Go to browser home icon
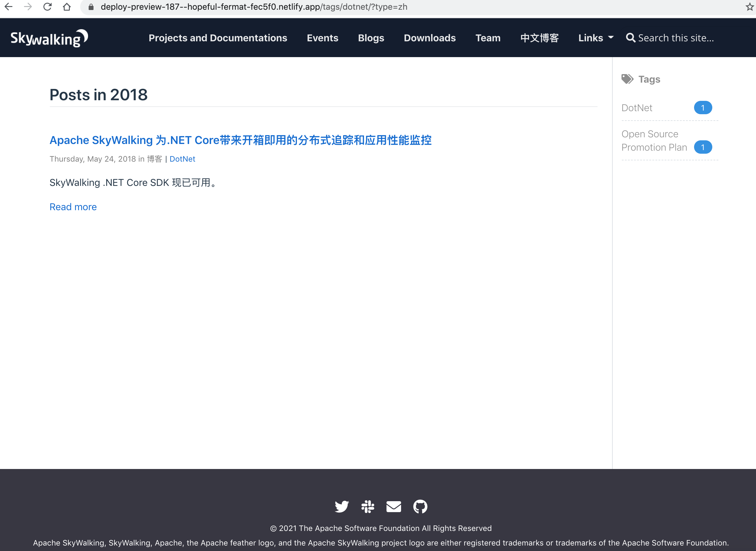756x551 pixels. [67, 7]
